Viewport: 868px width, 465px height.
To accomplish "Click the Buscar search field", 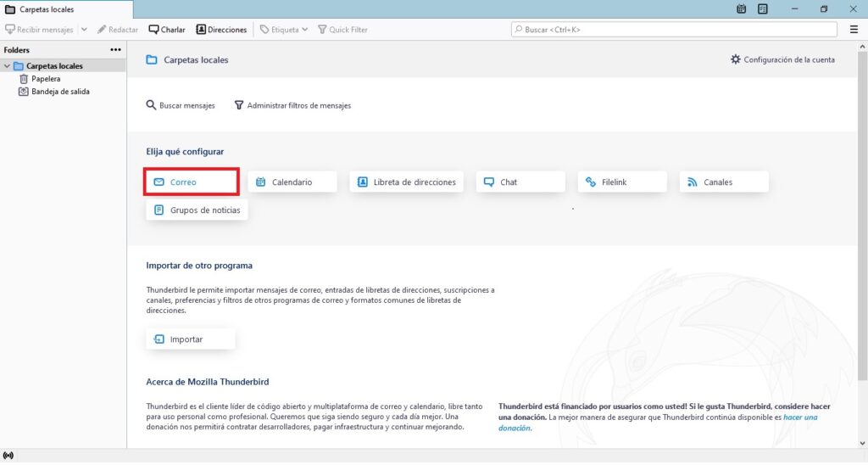I will click(x=674, y=30).
